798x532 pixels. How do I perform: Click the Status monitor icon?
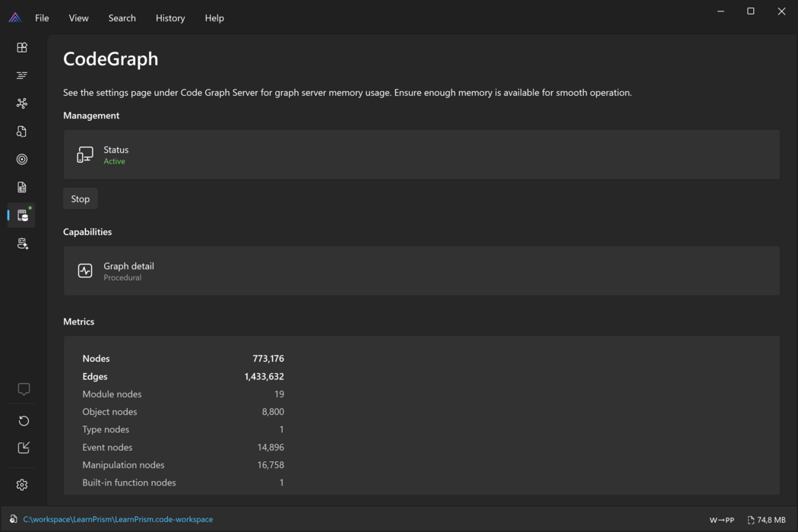(x=85, y=154)
